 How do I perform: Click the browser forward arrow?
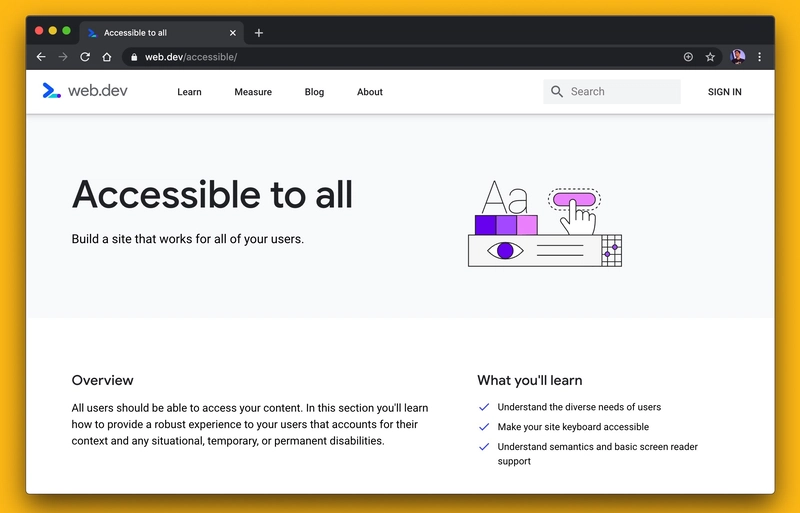(63, 57)
